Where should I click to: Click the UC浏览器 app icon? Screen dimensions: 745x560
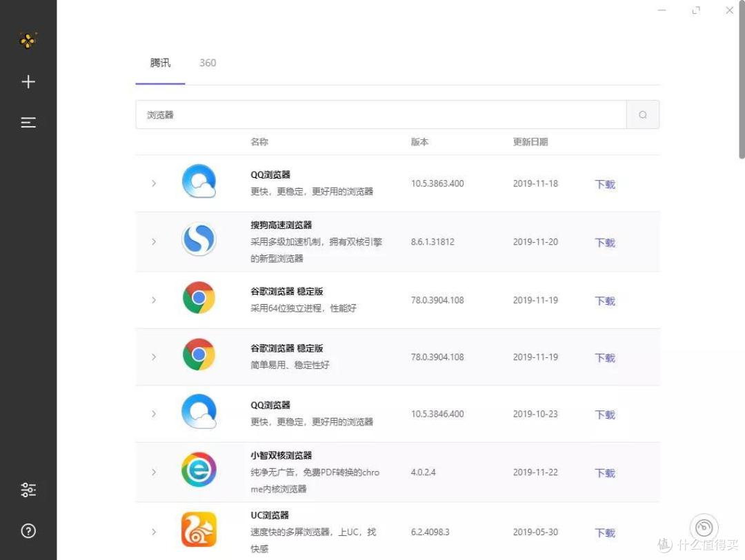(x=199, y=529)
